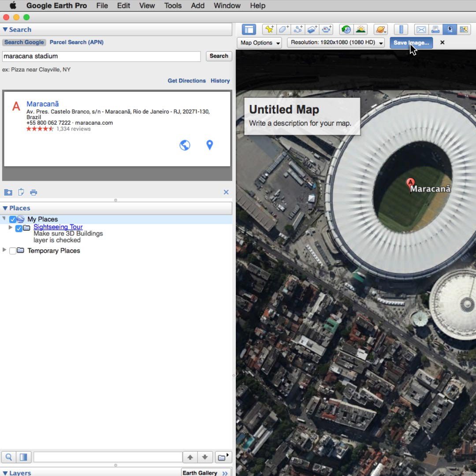
Task: Open the Help menu
Action: [x=258, y=5]
